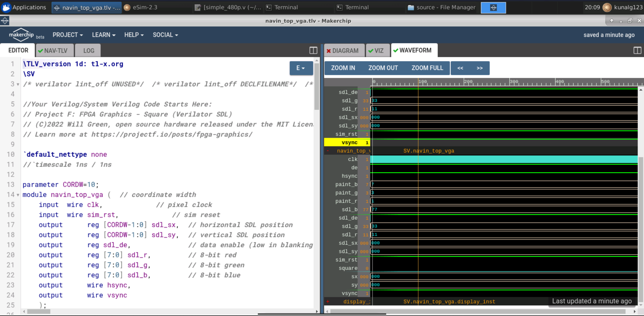Click the green checkmark on the VIZ tab
The width and height of the screenshot is (644, 316).
pyautogui.click(x=372, y=50)
